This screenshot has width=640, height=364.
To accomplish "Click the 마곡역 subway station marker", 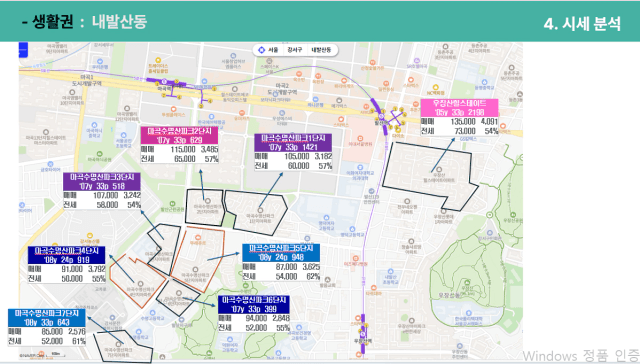I will point(164,82).
